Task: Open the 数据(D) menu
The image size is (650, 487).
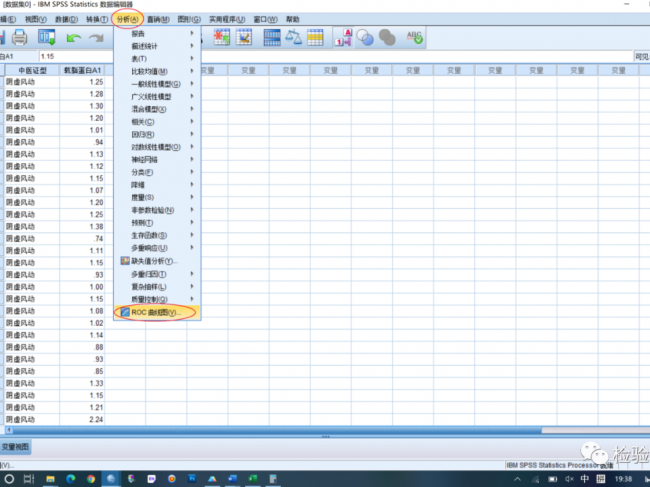Action: [67, 19]
